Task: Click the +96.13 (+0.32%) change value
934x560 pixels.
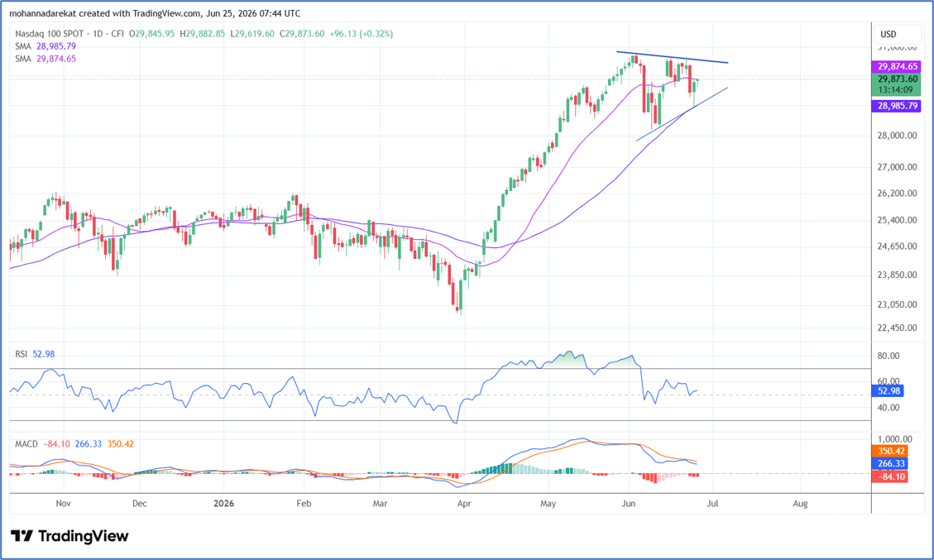Action: pos(361,34)
